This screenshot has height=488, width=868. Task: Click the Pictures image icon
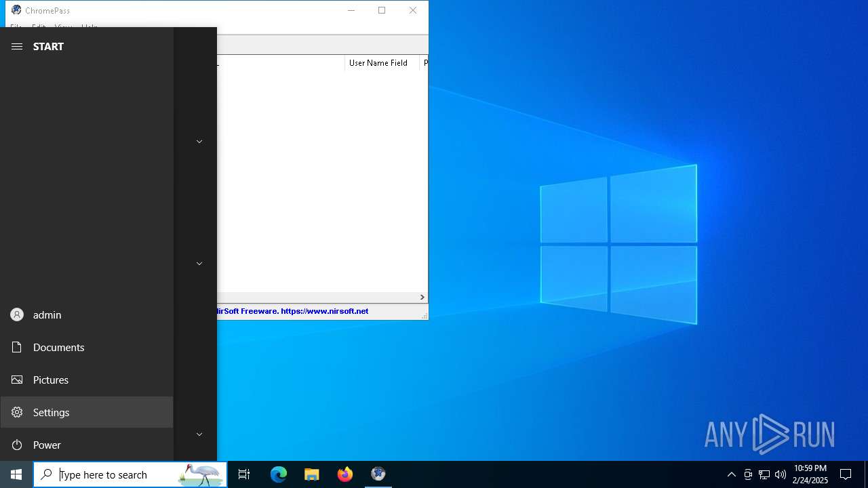(x=17, y=380)
